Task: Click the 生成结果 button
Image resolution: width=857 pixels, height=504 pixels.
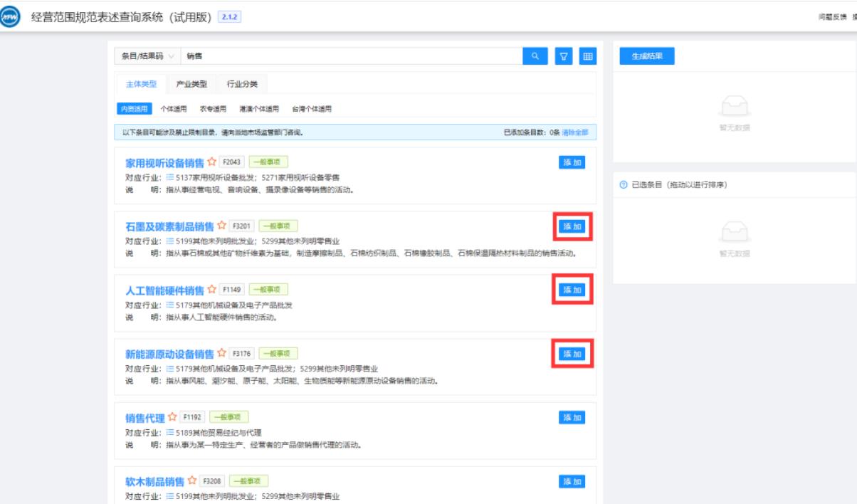Action: click(x=646, y=56)
